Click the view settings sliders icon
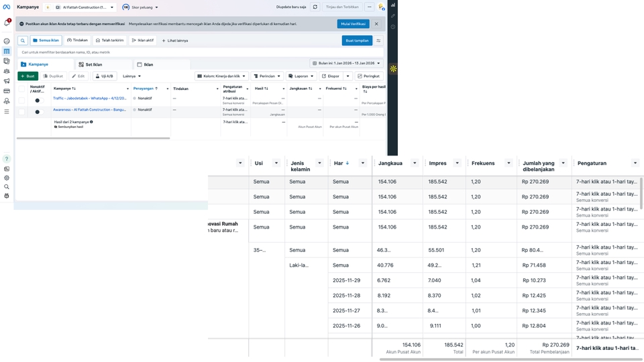Image resolution: width=644 pixels, height=362 pixels. 378,40
